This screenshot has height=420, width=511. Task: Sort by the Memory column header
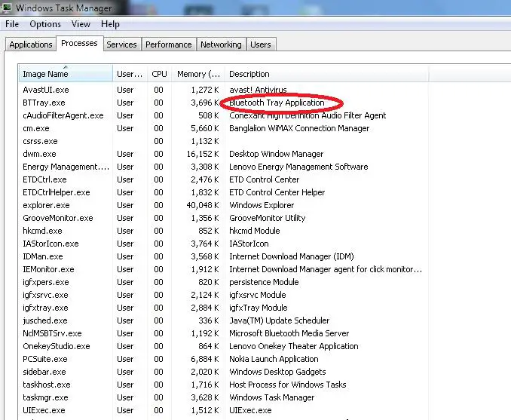coord(198,74)
